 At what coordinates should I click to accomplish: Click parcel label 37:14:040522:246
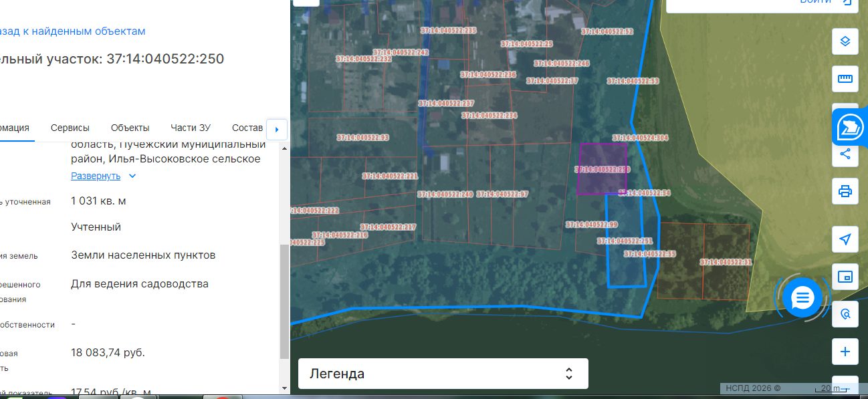(x=562, y=63)
